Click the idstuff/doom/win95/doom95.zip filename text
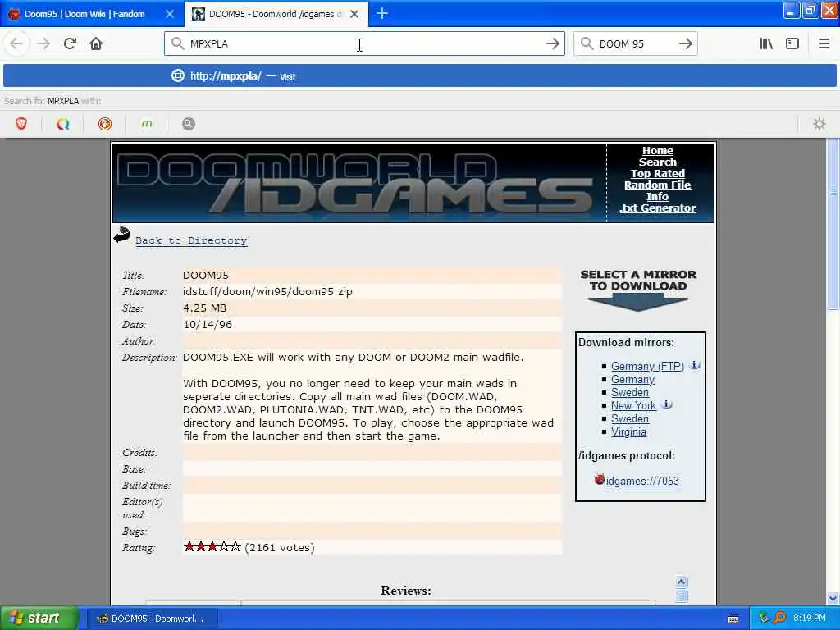This screenshot has width=840, height=630. pyautogui.click(x=267, y=291)
